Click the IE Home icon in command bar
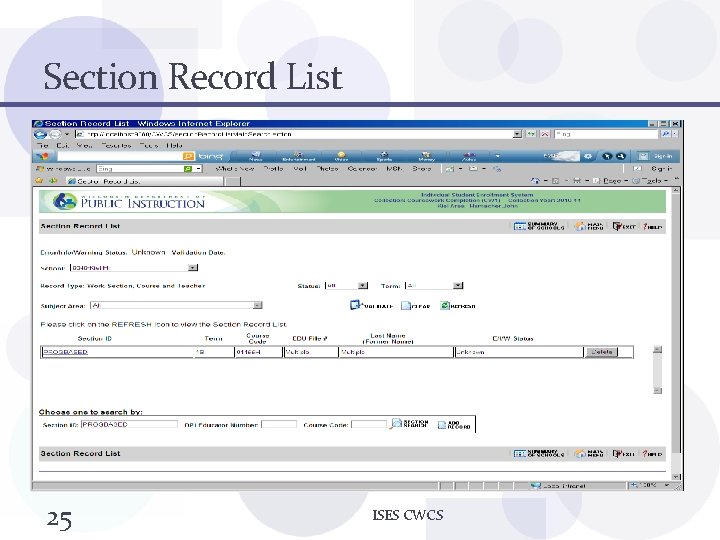This screenshot has width=720, height=540. point(535,181)
